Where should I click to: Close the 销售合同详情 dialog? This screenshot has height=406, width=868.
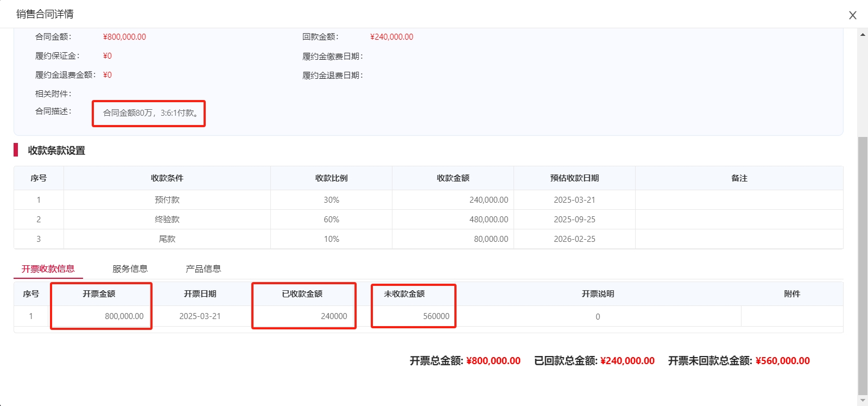853,15
